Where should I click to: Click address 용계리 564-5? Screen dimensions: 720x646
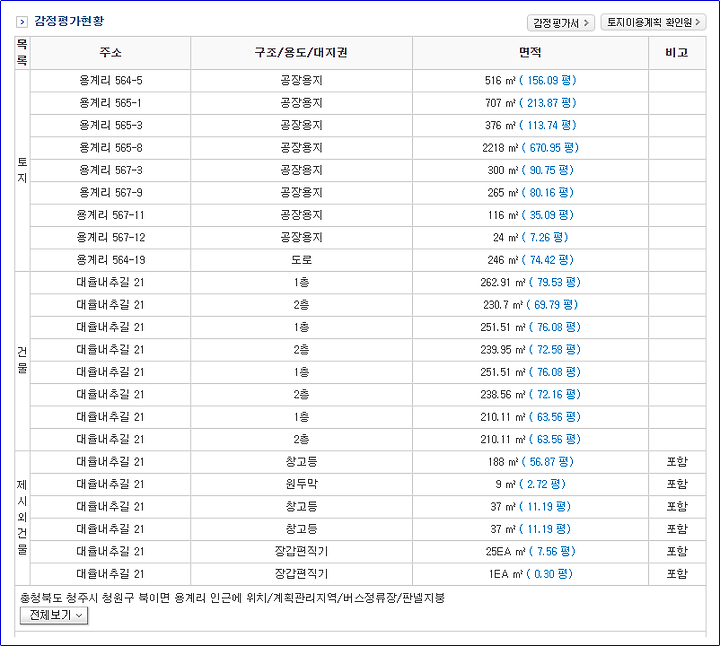click(x=111, y=80)
